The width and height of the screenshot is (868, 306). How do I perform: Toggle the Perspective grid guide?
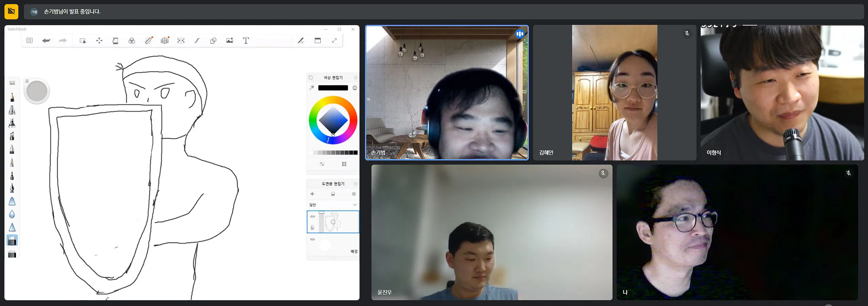165,40
